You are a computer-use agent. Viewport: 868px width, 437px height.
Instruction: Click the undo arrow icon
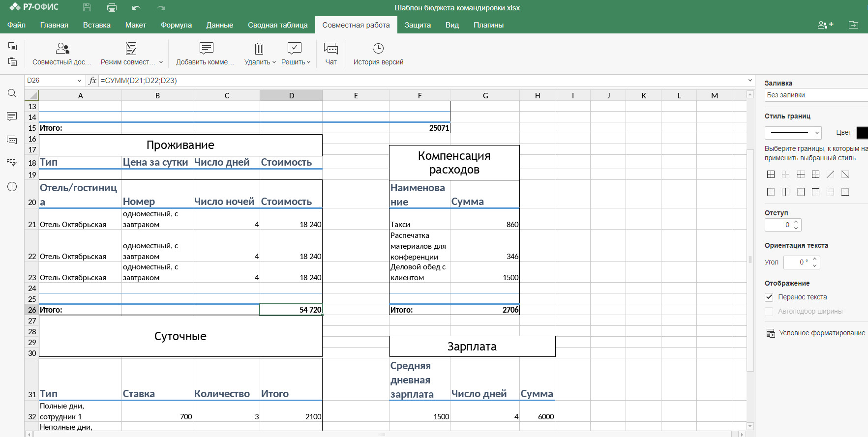(x=136, y=8)
